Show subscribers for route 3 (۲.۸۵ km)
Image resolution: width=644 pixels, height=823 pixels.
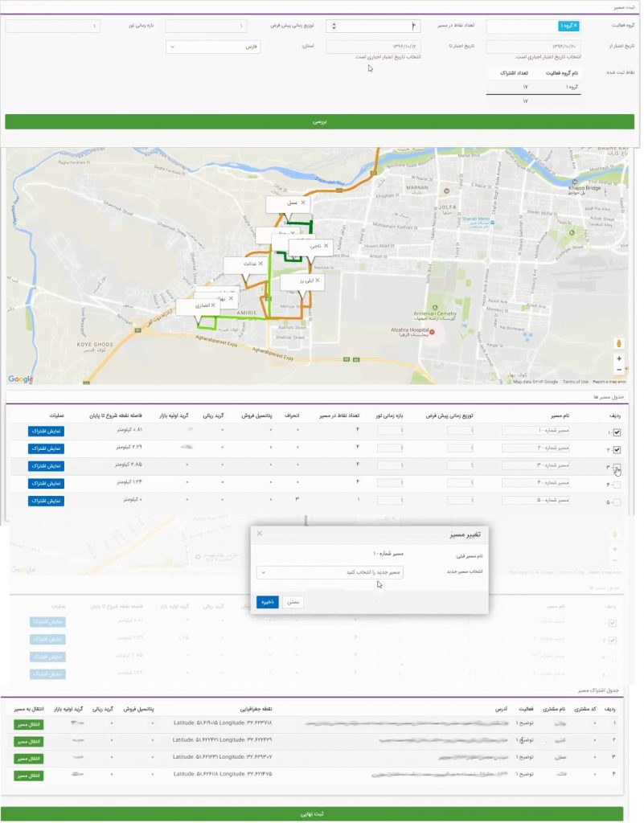pos(46,465)
